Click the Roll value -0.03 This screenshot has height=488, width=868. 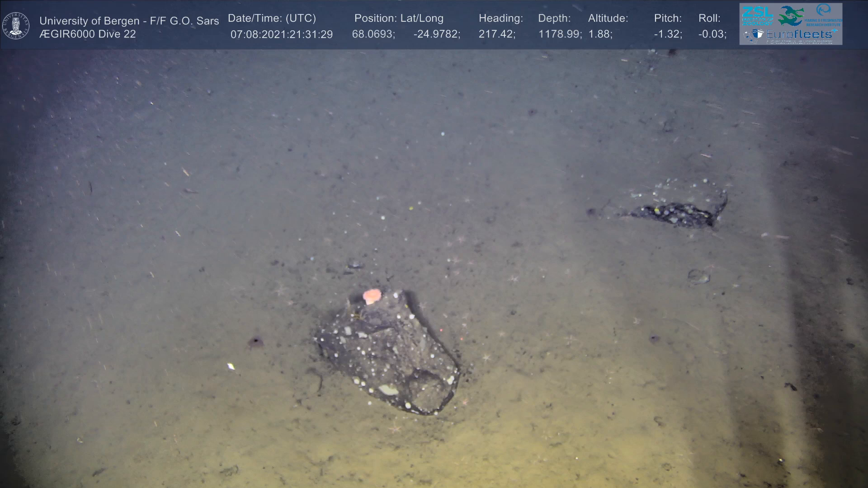point(712,34)
